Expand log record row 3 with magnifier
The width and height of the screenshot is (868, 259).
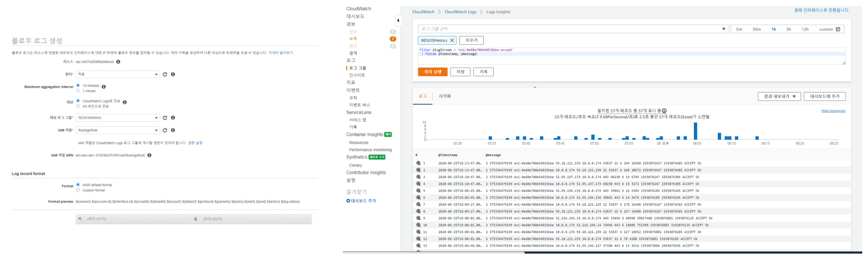click(x=418, y=177)
